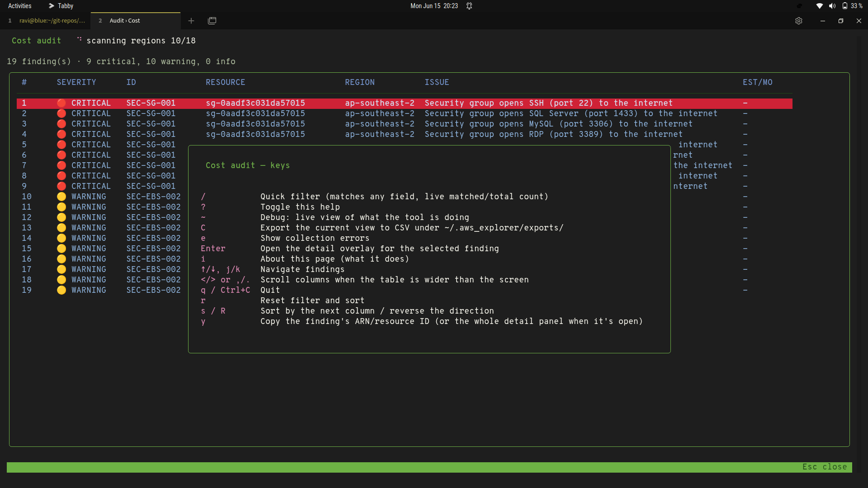
Task: Select the RDP port 3389 issue text
Action: [553, 134]
